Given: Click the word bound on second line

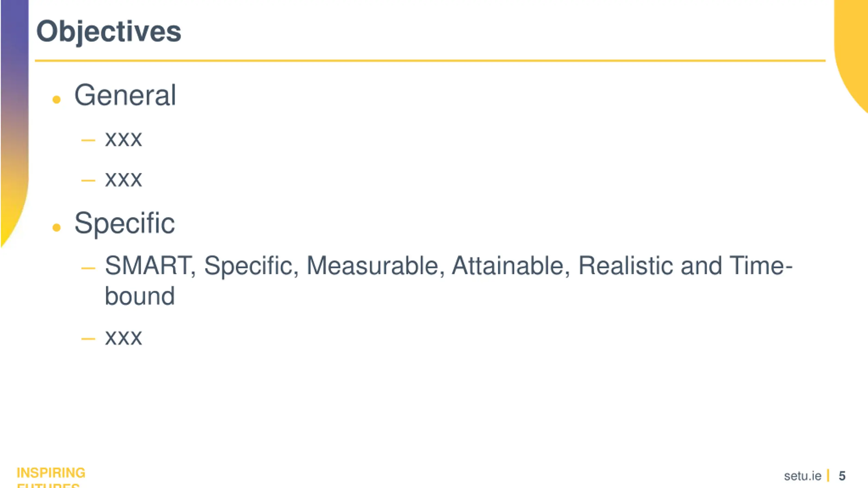Looking at the screenshot, I should click(x=140, y=296).
